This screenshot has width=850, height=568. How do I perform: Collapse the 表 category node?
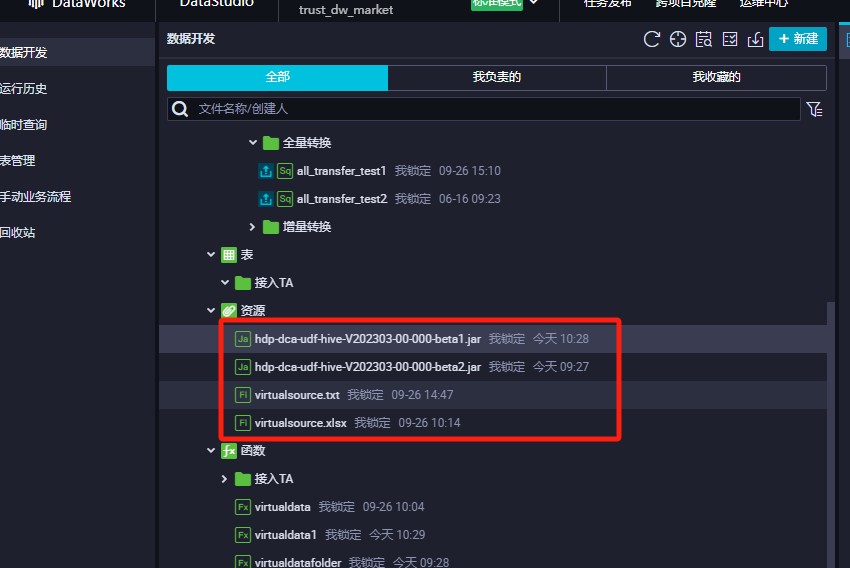pos(211,254)
